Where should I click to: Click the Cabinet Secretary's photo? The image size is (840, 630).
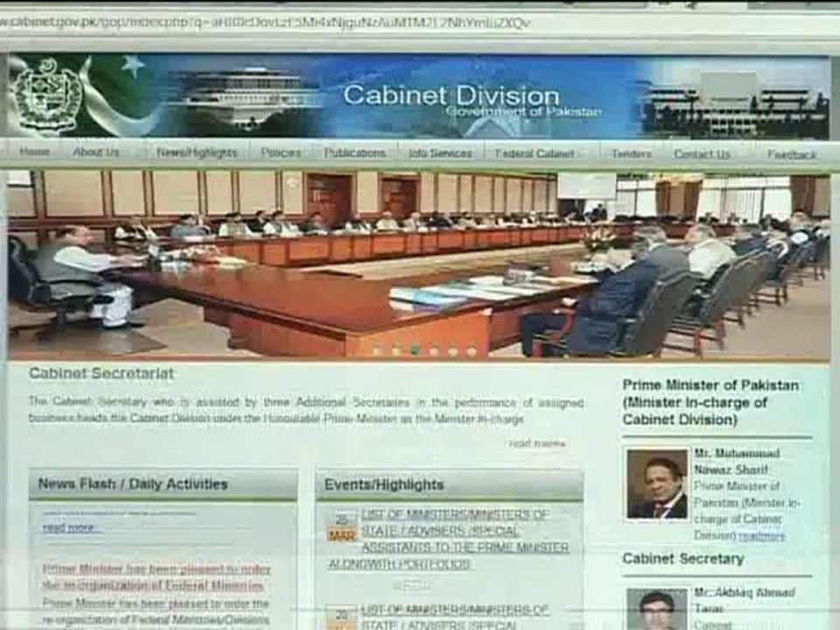[x=657, y=610]
